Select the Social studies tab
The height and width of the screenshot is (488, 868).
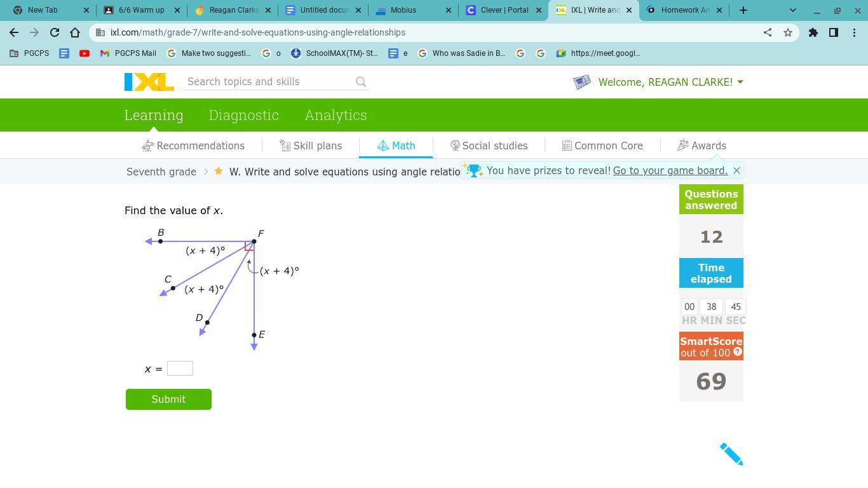coord(489,146)
